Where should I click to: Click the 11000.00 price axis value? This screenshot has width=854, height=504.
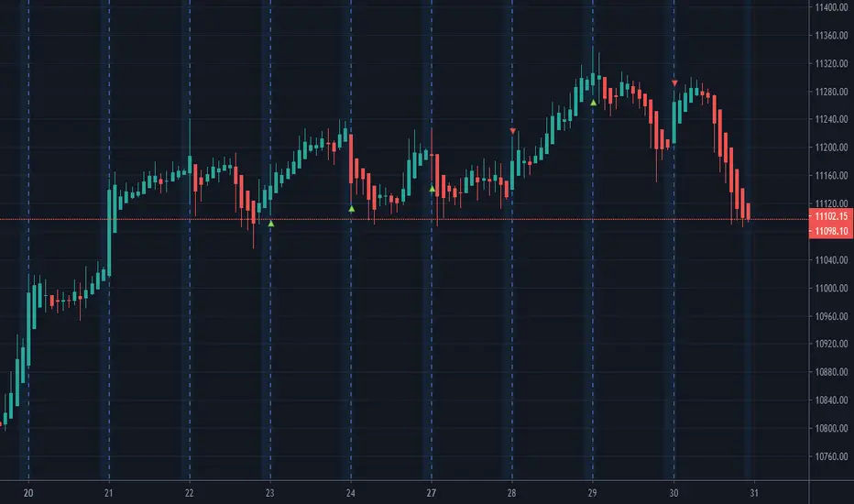[x=831, y=288]
